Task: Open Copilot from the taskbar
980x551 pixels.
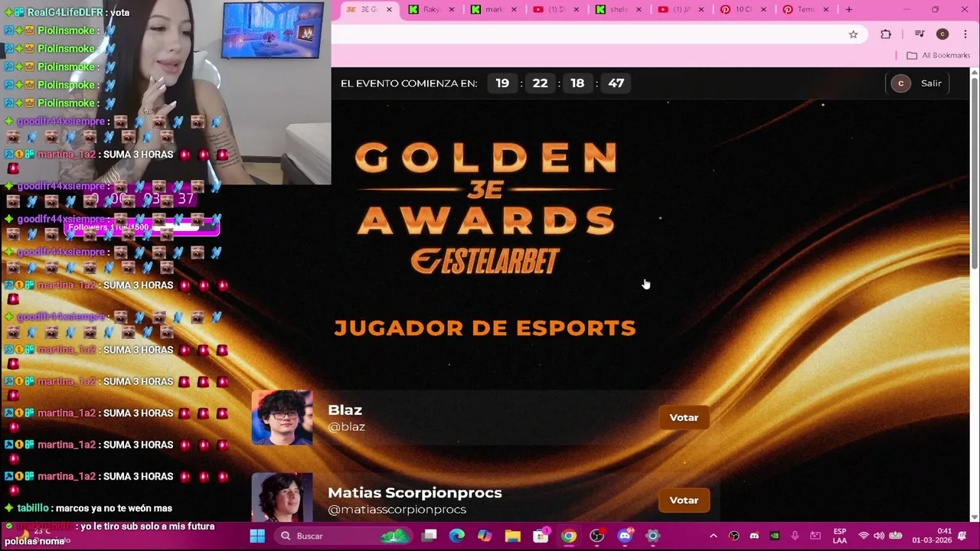Action: [x=485, y=536]
